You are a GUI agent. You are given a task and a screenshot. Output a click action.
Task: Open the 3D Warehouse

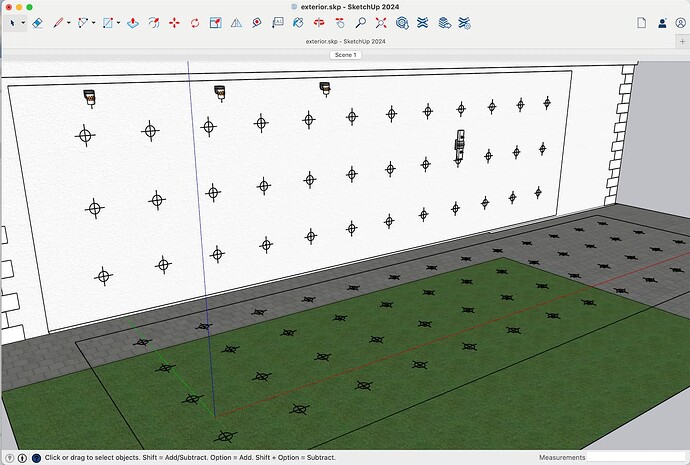pos(402,23)
